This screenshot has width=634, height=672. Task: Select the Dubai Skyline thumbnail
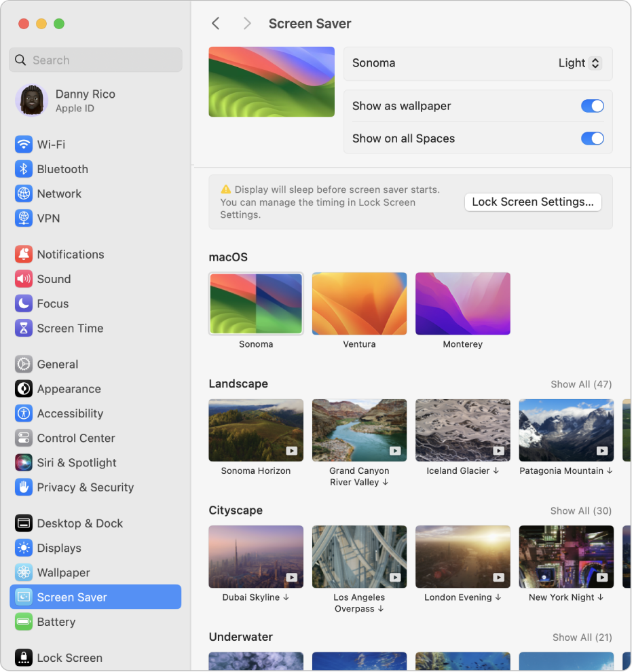256,557
